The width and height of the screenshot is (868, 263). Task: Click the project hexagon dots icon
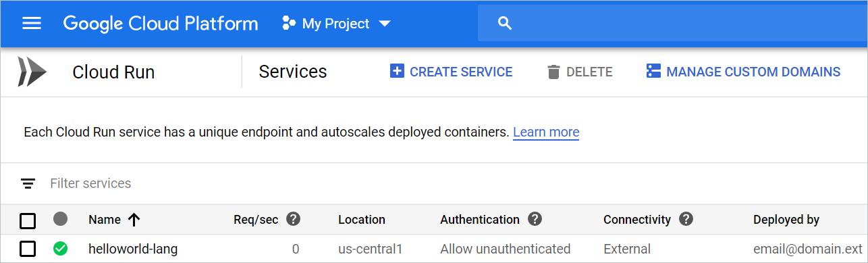pyautogui.click(x=289, y=24)
